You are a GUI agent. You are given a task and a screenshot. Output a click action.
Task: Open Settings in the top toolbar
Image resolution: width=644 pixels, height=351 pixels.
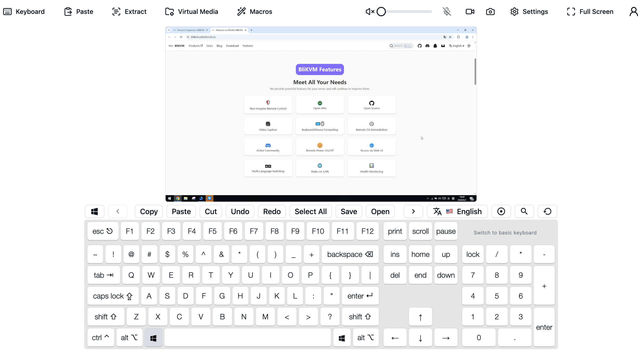(x=529, y=12)
